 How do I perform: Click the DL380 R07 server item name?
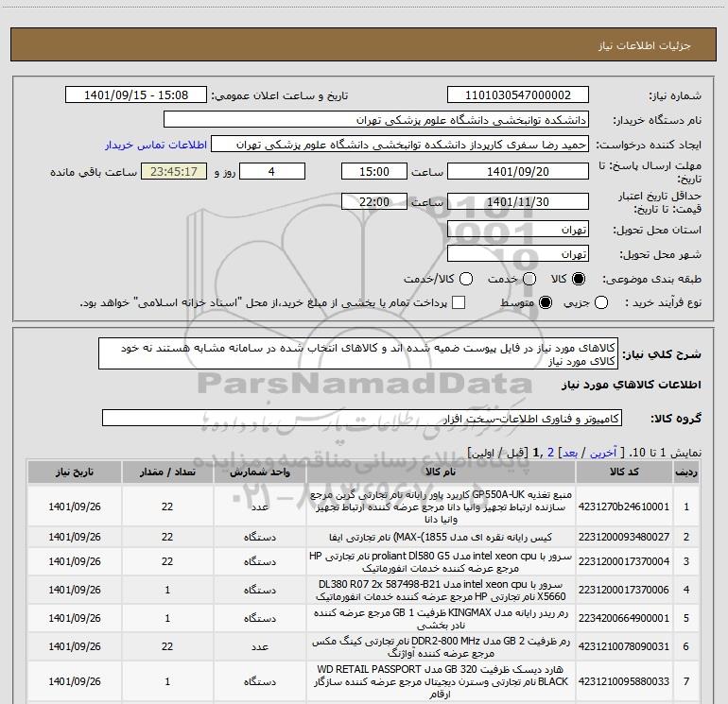(x=441, y=590)
